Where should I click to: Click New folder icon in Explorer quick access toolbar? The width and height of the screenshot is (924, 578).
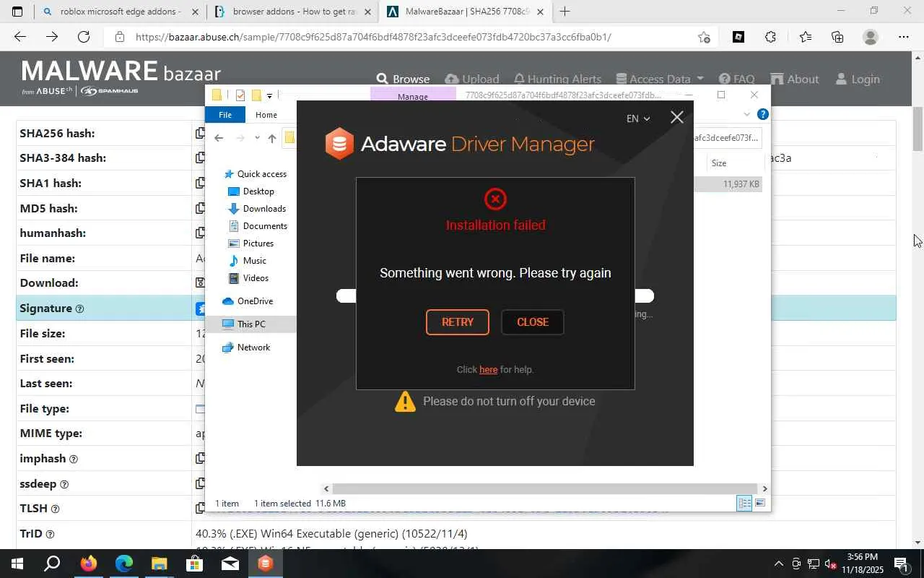[x=256, y=95]
